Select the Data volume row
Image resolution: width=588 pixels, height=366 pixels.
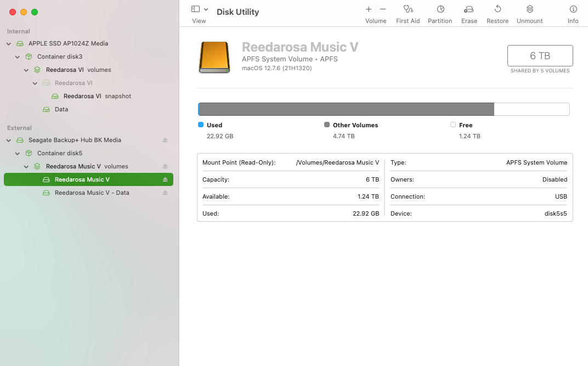click(88, 109)
